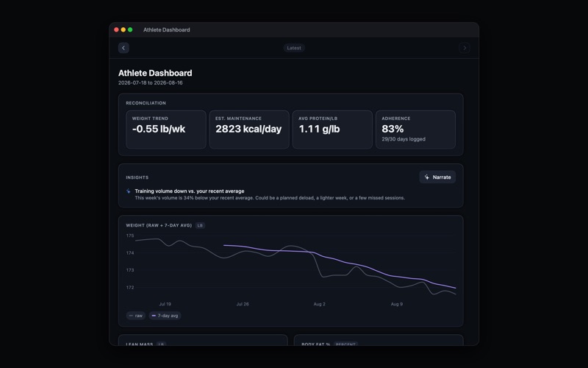This screenshot has width=588, height=368.
Task: Click the Aug 2 axis label
Action: click(x=320, y=304)
